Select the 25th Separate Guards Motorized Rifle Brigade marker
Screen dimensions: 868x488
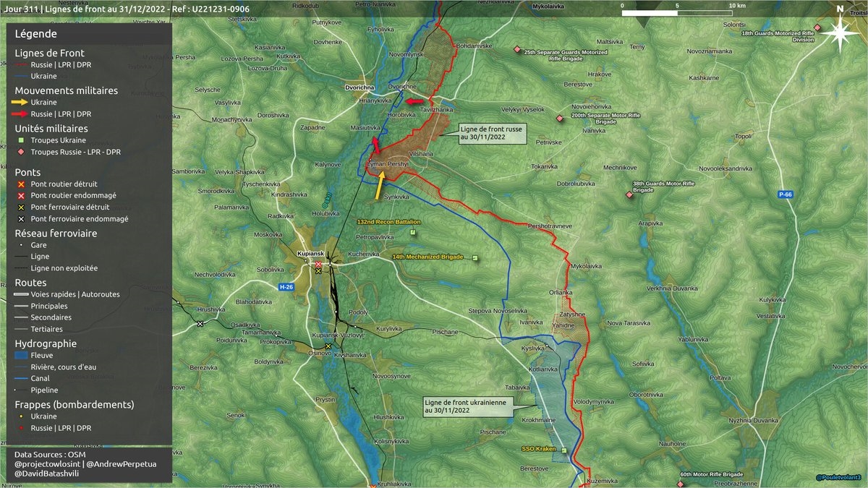coord(517,49)
